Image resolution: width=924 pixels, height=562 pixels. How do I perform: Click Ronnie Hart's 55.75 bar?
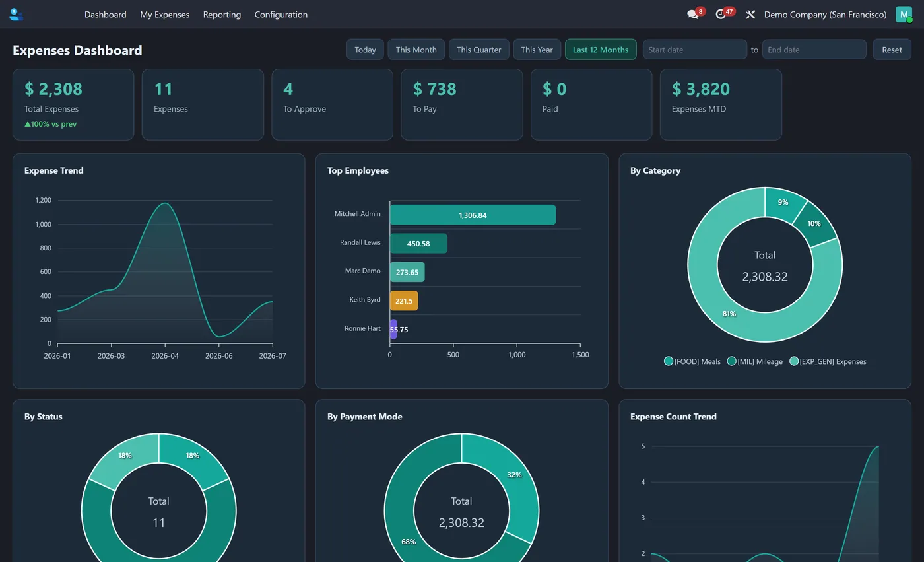(x=393, y=329)
